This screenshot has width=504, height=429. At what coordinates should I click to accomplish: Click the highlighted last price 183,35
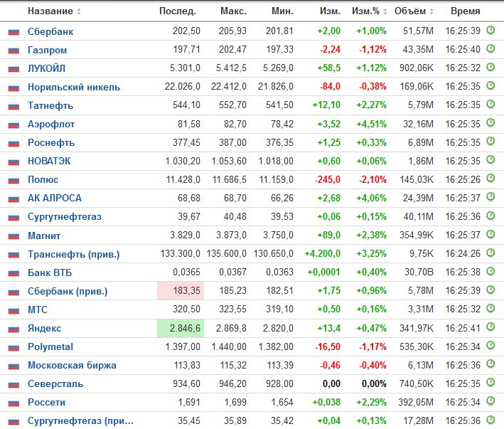pos(181,291)
